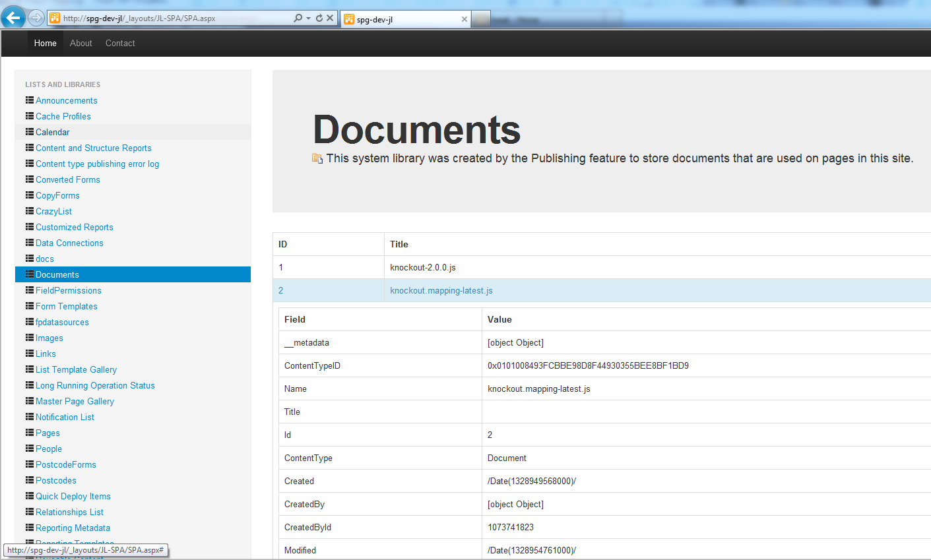Close the spg-dev-jl tab
This screenshot has height=560, width=931.
coord(465,19)
